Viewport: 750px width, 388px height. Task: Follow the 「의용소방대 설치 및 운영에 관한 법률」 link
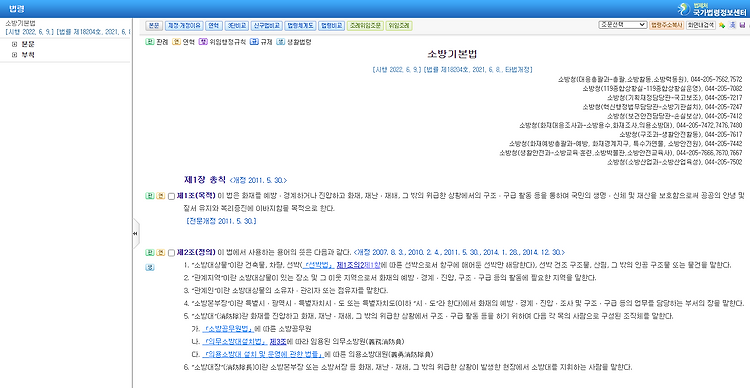[x=263, y=355]
